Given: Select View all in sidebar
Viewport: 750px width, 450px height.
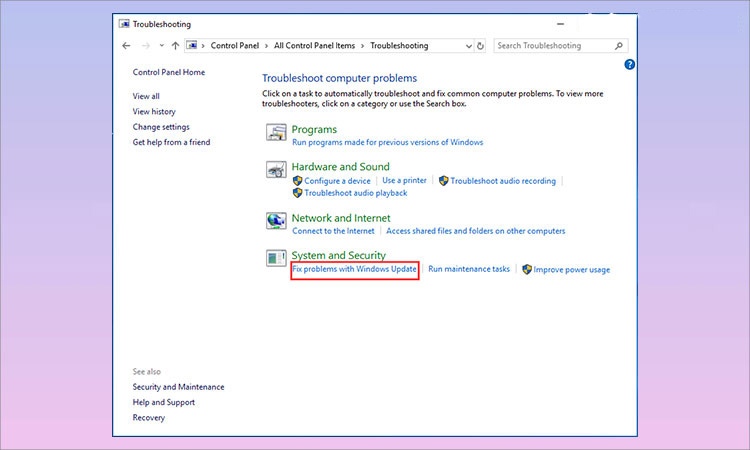Looking at the screenshot, I should tap(146, 96).
